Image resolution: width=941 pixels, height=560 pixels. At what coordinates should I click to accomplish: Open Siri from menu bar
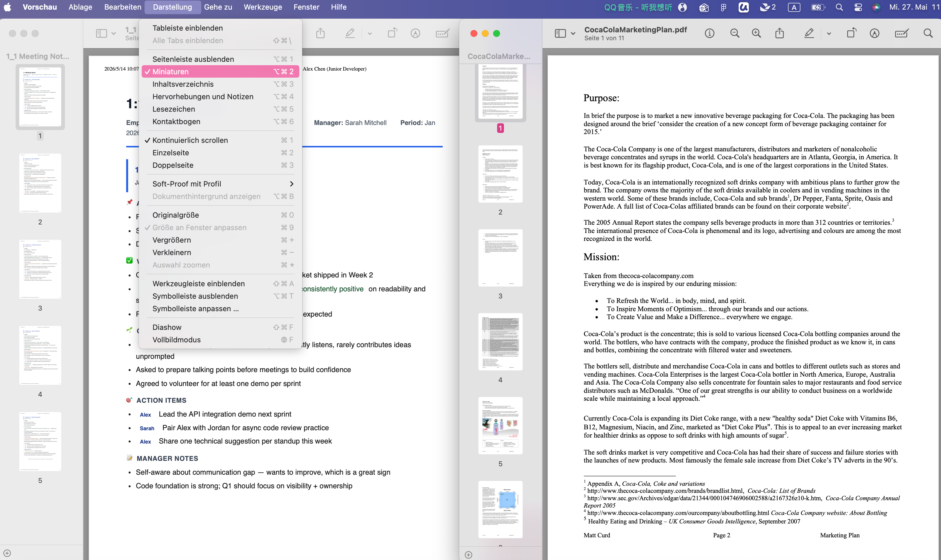coord(876,7)
